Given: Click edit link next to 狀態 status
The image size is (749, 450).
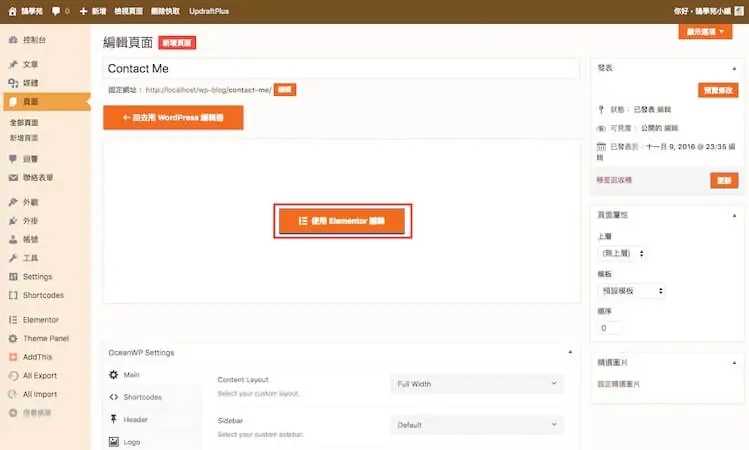Looking at the screenshot, I should point(664,109).
